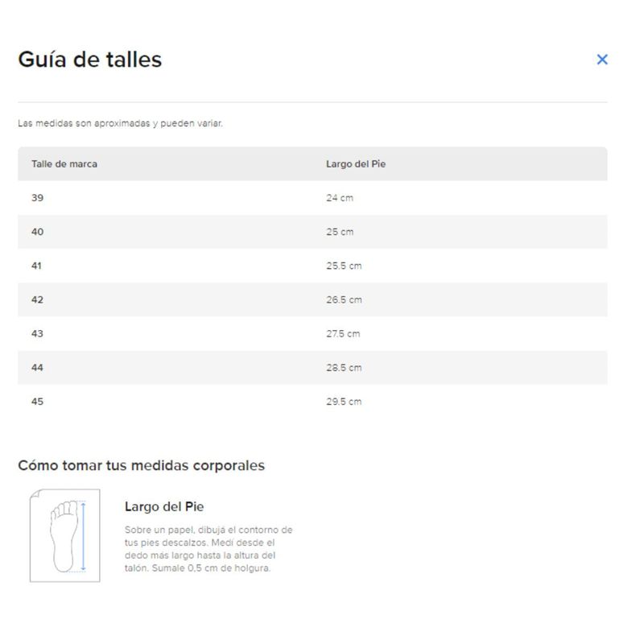Image resolution: width=644 pixels, height=644 pixels.
Task: Click the foot measurement illustration
Action: [x=65, y=535]
